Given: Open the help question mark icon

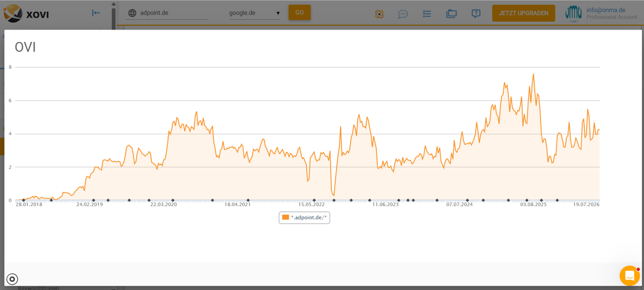Looking at the screenshot, I should [x=476, y=14].
